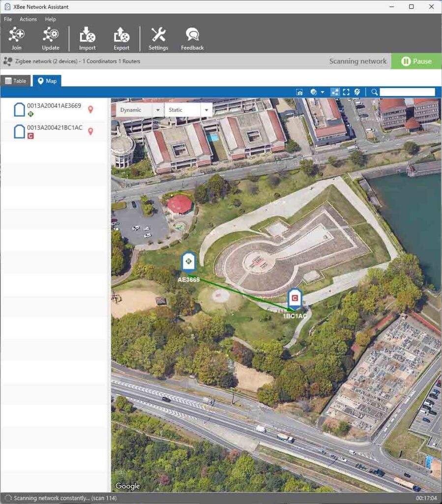Image resolution: width=442 pixels, height=504 pixels.
Task: Select device 0013A200421BC1AC in list
Action: [x=54, y=131]
